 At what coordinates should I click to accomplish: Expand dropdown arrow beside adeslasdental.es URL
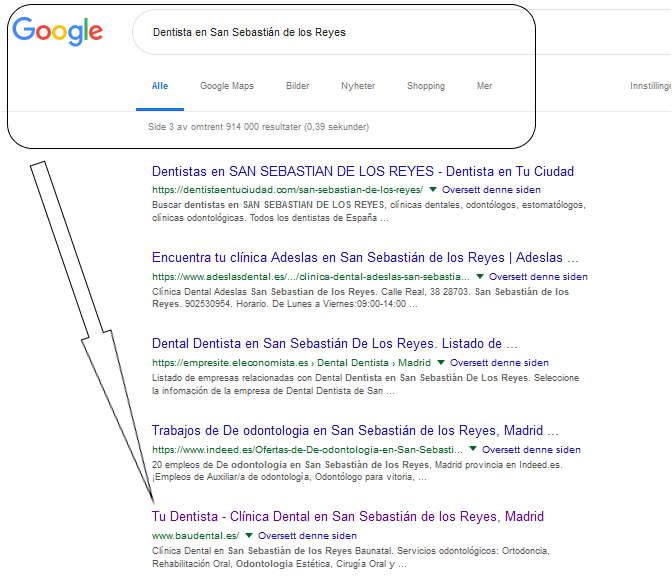coord(480,276)
